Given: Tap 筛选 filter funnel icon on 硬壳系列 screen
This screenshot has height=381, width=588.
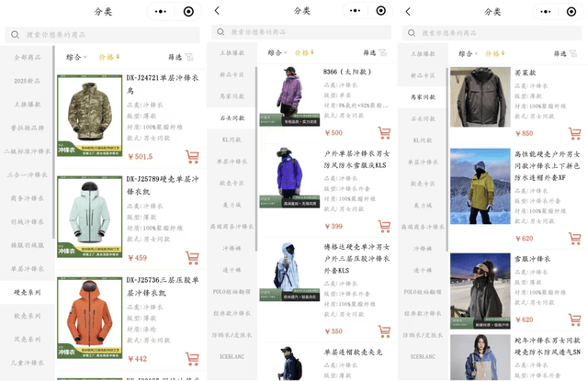Looking at the screenshot, I should (189, 57).
